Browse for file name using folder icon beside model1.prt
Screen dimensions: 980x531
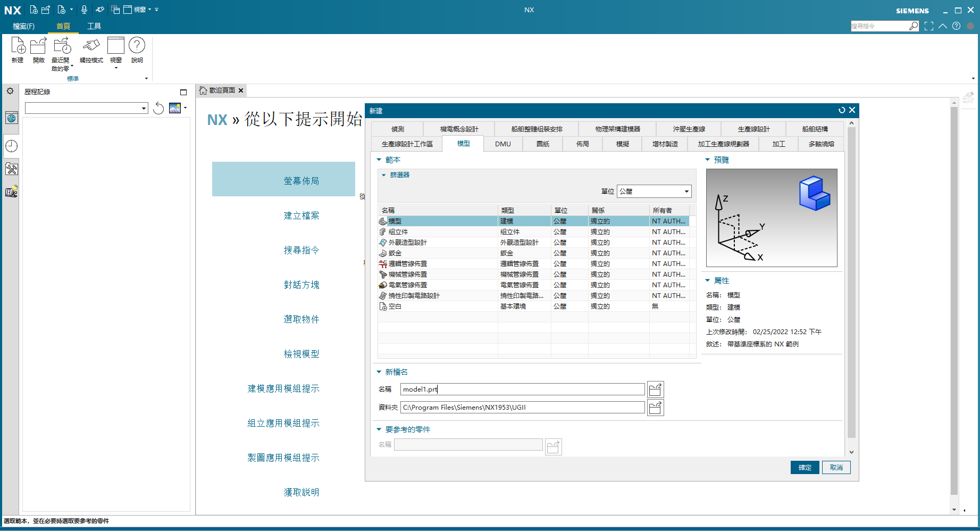(655, 389)
